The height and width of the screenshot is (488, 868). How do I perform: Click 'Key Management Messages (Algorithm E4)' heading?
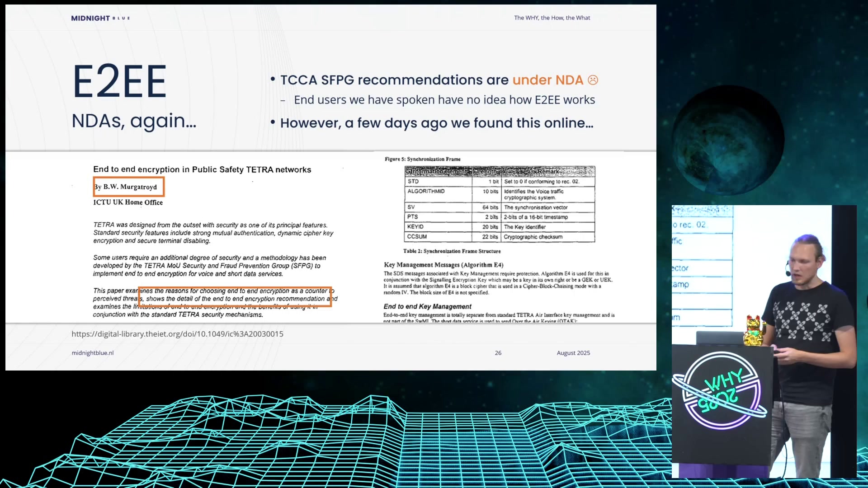443,265
